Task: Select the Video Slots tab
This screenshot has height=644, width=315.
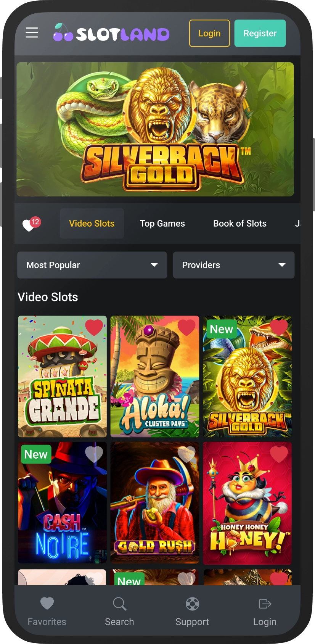Action: pos(92,224)
